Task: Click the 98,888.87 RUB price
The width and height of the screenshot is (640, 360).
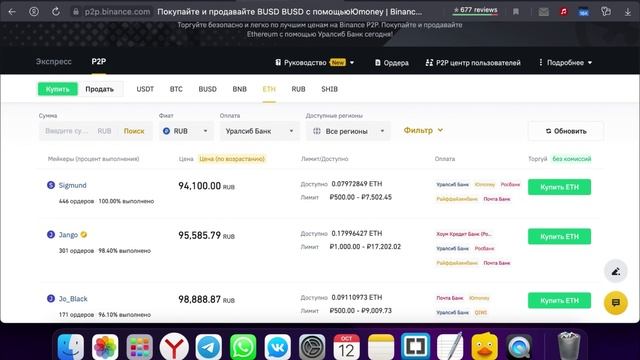Action: coord(206,300)
